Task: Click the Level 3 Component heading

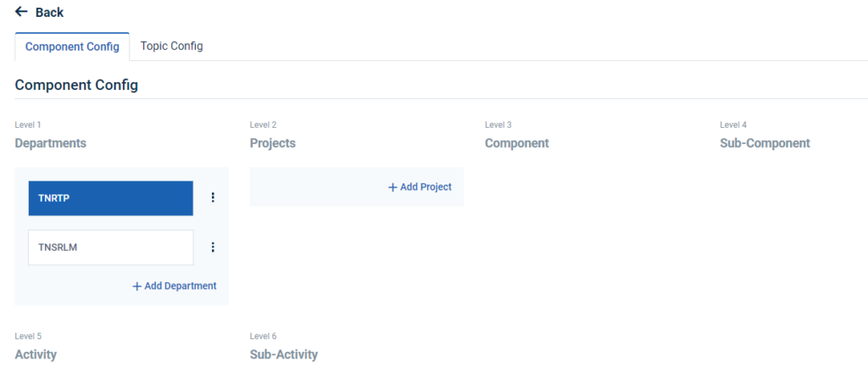Action: (x=517, y=143)
